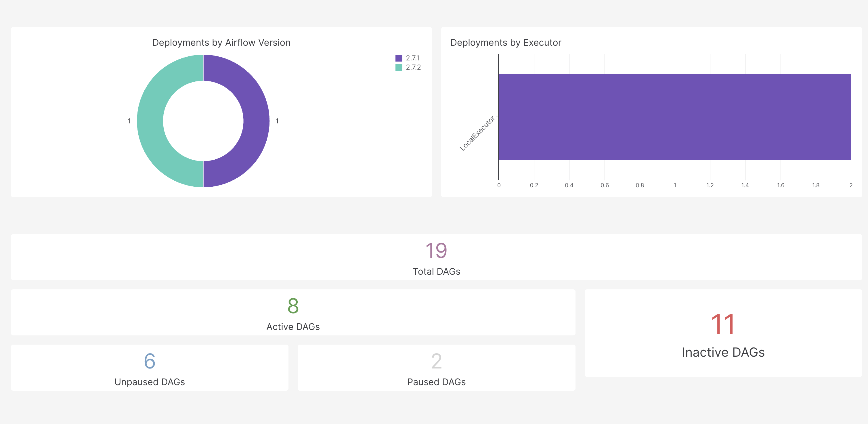Click the teal 2.7.2 legend swatch
Viewport: 868px width, 424px height.
tap(399, 67)
